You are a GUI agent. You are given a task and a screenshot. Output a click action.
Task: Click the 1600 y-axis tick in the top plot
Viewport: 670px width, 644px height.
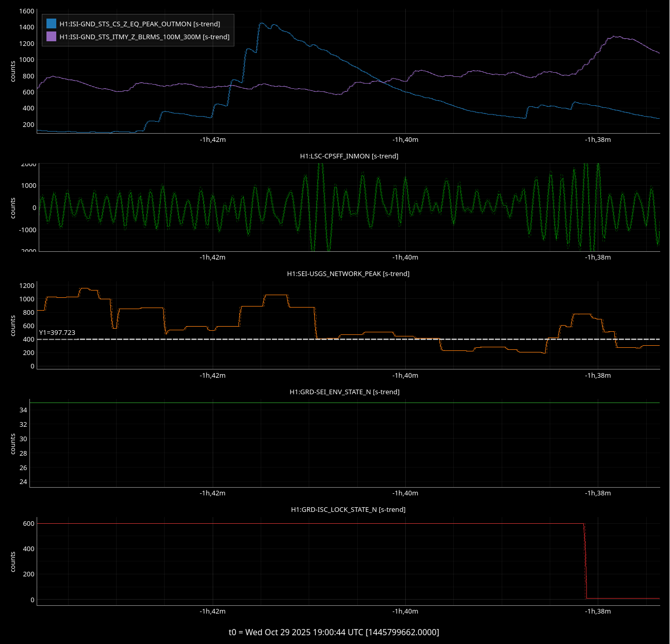click(27, 11)
